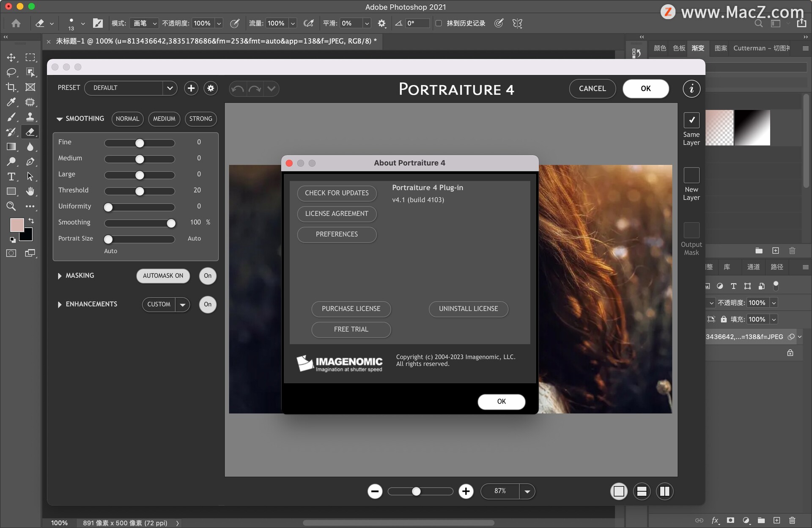Select the Move tool in Photoshop toolbar
Image resolution: width=812 pixels, height=528 pixels.
pos(11,58)
